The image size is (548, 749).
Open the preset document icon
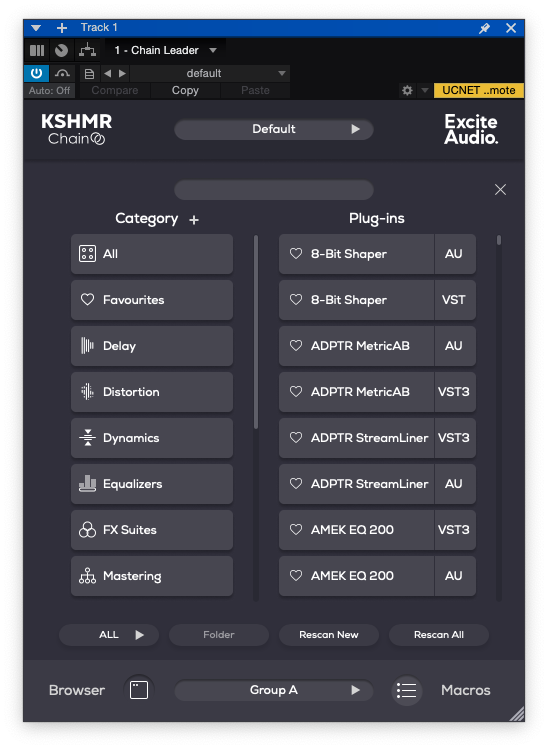pos(89,74)
